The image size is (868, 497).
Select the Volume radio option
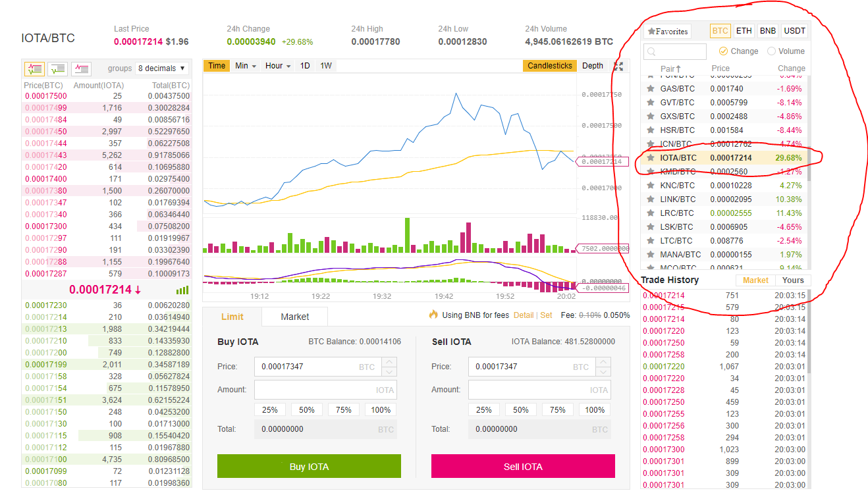pos(771,51)
